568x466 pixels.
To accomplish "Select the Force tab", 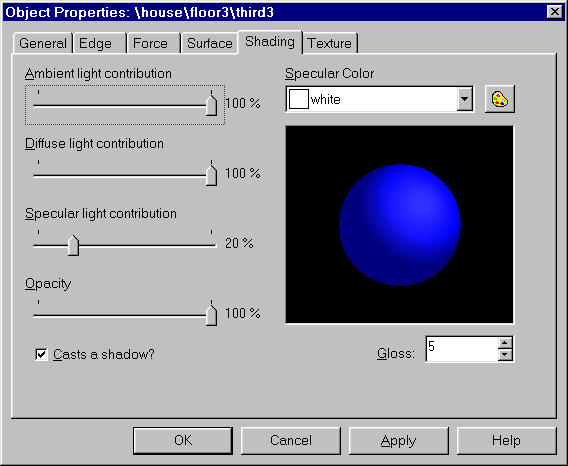I will pyautogui.click(x=150, y=43).
